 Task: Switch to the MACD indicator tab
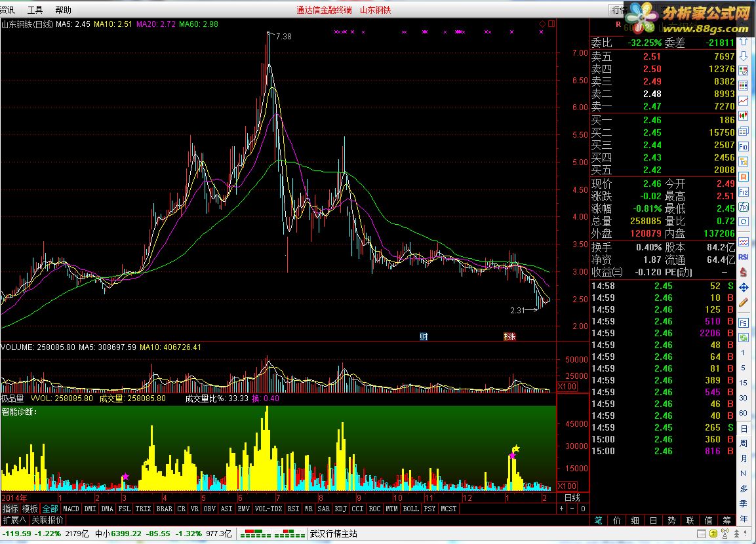pyautogui.click(x=71, y=509)
